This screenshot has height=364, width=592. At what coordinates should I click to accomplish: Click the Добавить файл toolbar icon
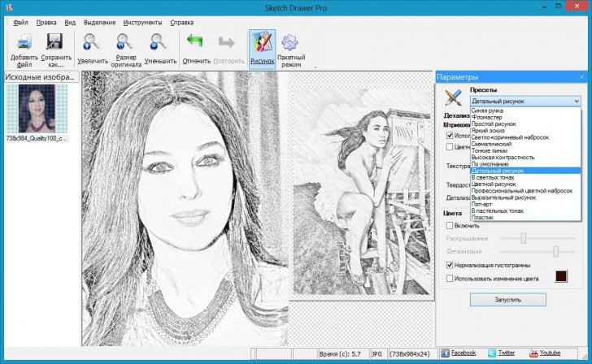click(x=24, y=42)
